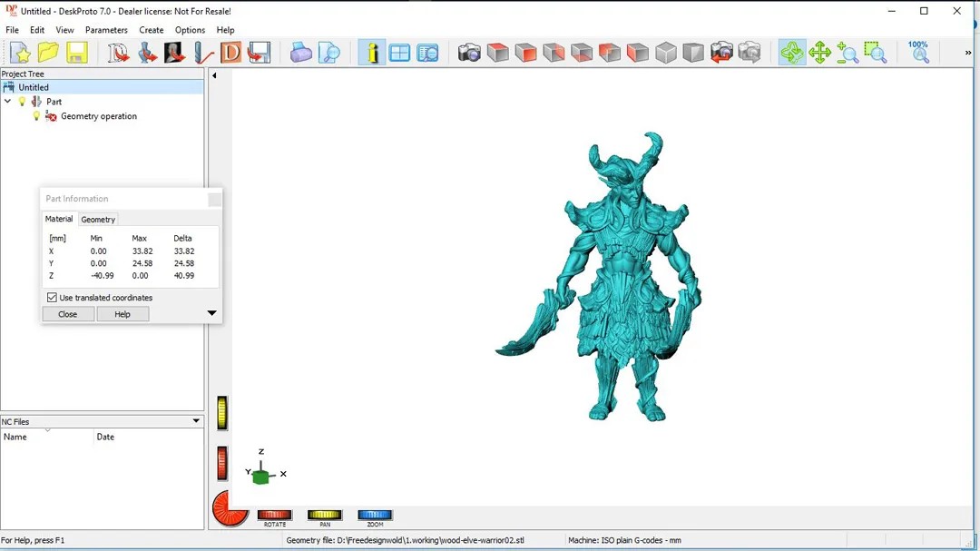Viewport: 980px width, 551px height.
Task: Select the plus/minus zoom magnifier tool
Action: (848, 53)
